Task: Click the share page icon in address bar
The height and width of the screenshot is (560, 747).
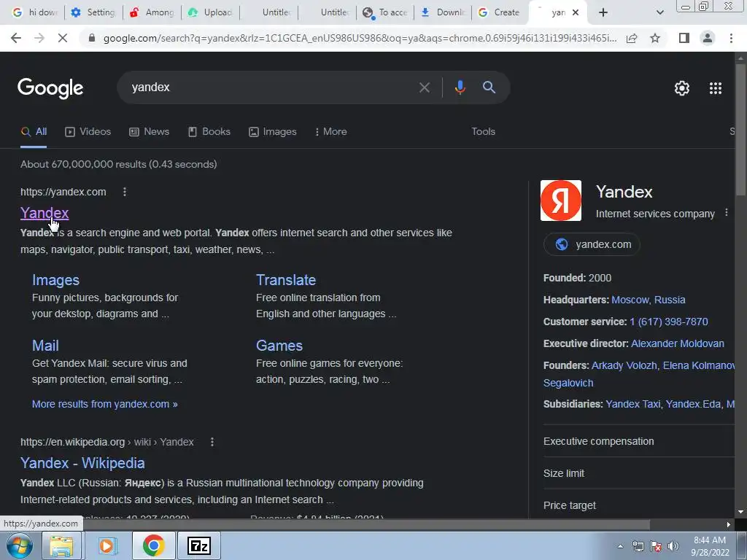Action: [632, 38]
